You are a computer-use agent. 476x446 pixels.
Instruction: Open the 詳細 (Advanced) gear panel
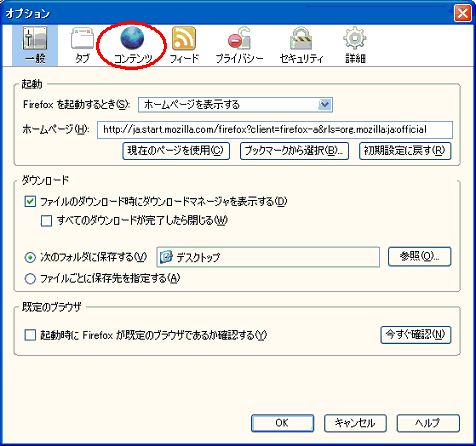click(355, 45)
